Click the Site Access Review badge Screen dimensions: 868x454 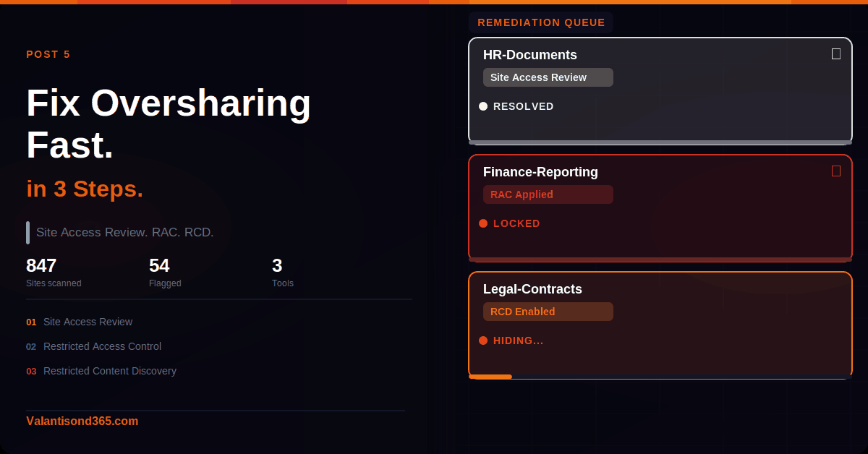(548, 77)
